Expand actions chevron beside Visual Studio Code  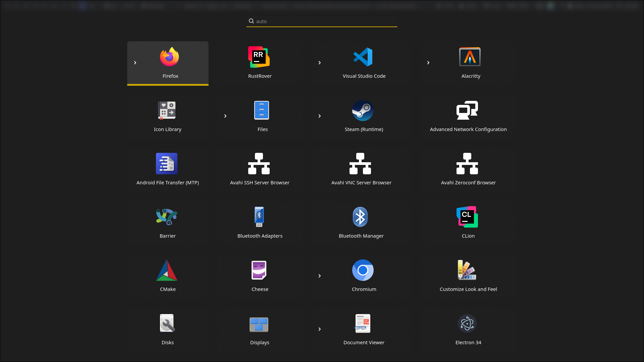point(320,63)
